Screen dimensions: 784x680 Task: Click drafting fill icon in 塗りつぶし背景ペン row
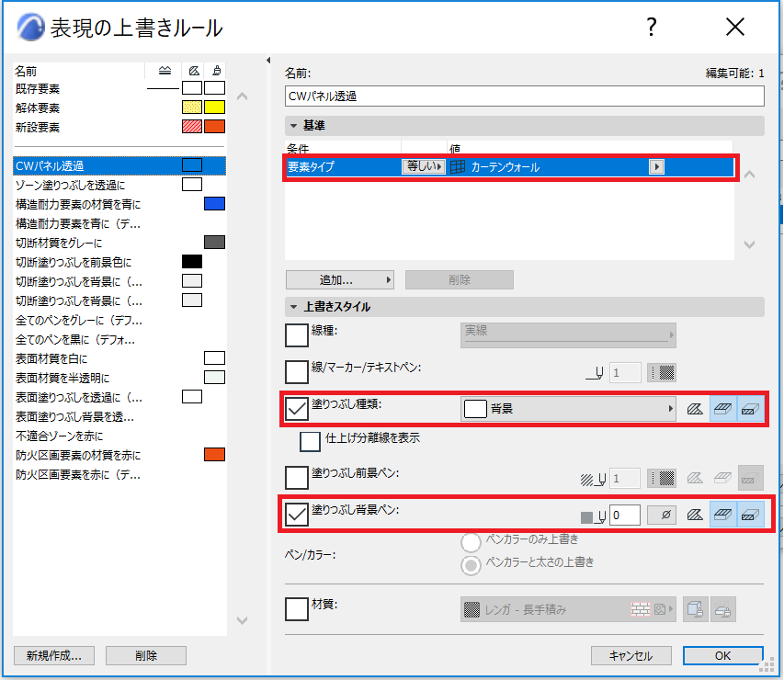tap(695, 515)
